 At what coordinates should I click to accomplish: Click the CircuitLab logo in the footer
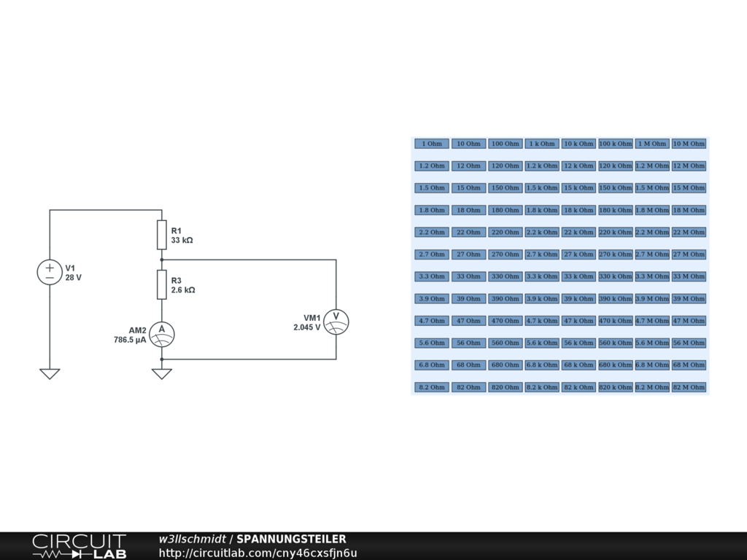tap(79, 546)
